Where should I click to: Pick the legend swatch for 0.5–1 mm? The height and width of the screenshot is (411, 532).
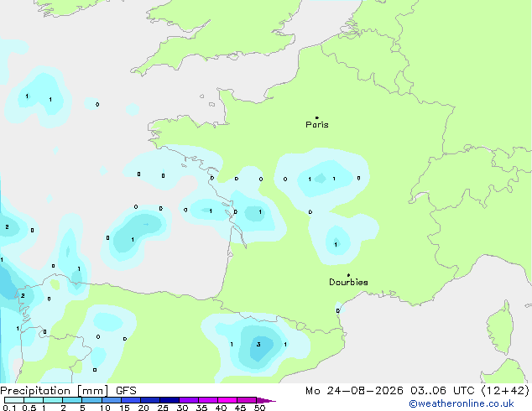[x=34, y=400]
